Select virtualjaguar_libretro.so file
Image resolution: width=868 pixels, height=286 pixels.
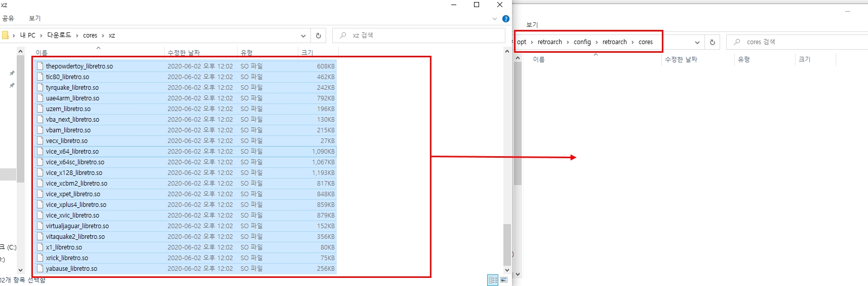(185, 226)
